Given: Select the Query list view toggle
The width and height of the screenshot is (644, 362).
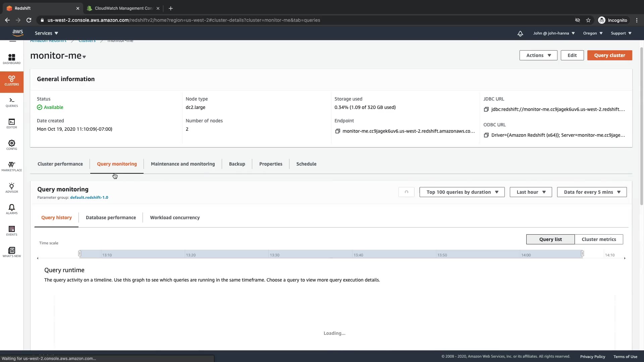Looking at the screenshot, I should coord(550,239).
